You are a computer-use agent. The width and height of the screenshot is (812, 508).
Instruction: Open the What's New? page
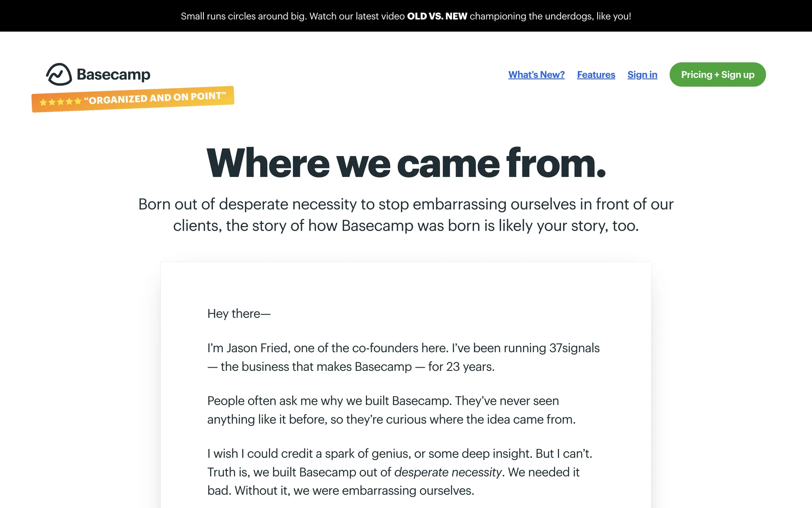pyautogui.click(x=536, y=75)
